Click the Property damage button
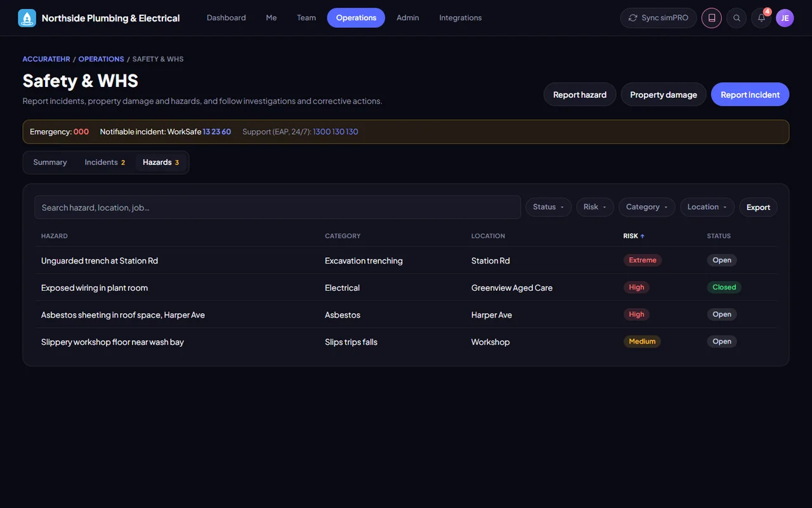 pyautogui.click(x=664, y=95)
